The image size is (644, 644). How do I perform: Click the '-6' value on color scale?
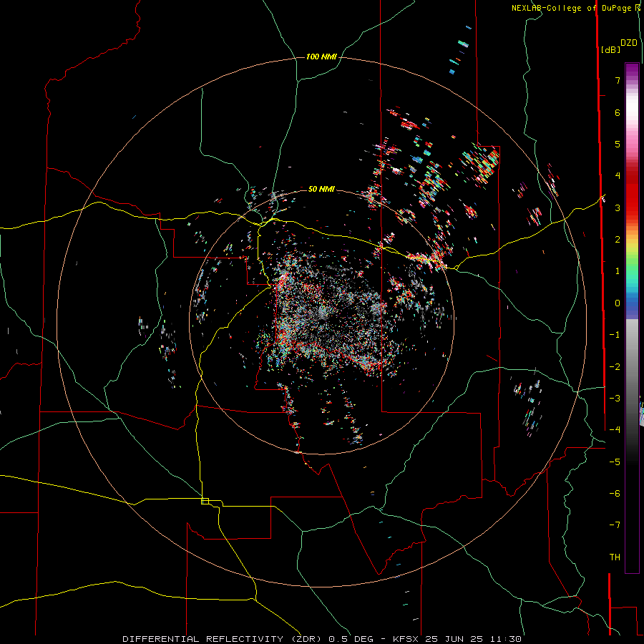click(615, 494)
